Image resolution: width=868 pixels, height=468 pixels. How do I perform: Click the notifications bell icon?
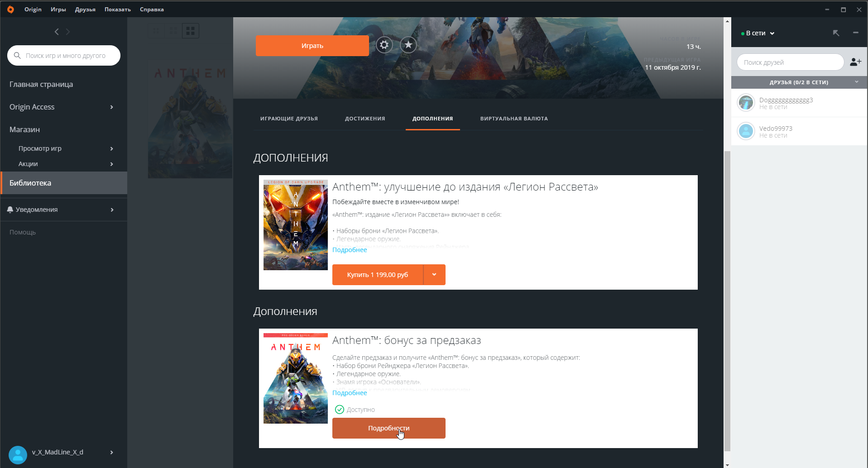[x=10, y=210]
